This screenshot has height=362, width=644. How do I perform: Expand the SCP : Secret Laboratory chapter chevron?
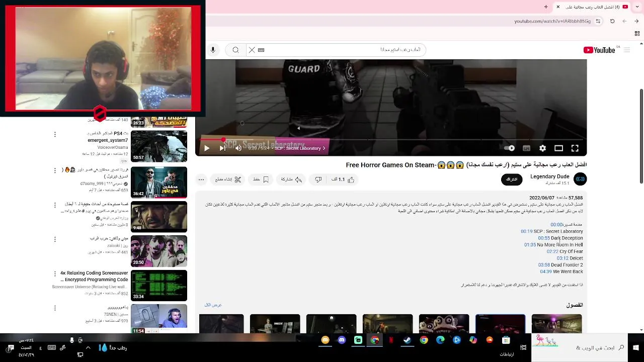pyautogui.click(x=324, y=148)
